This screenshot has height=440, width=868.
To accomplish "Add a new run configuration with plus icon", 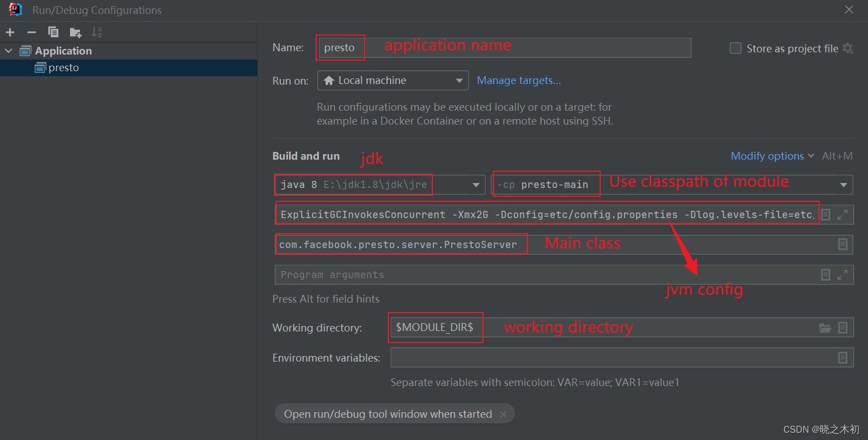I will [10, 32].
